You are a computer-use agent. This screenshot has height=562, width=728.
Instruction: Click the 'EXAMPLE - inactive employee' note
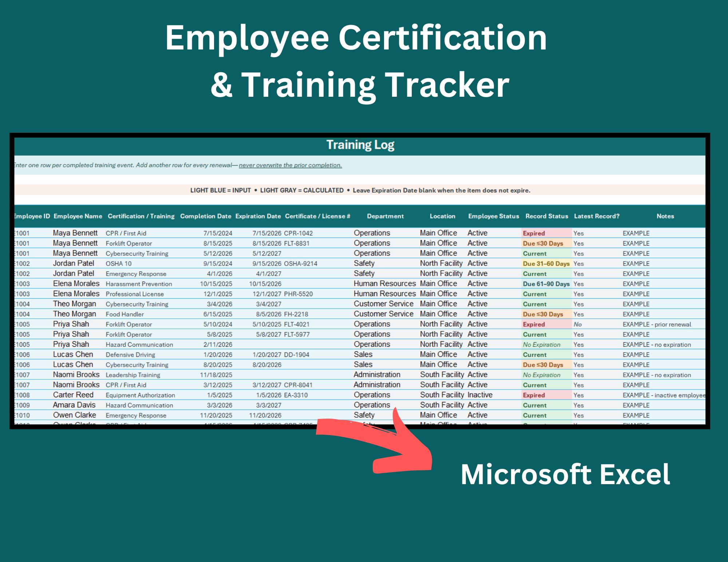(x=664, y=395)
